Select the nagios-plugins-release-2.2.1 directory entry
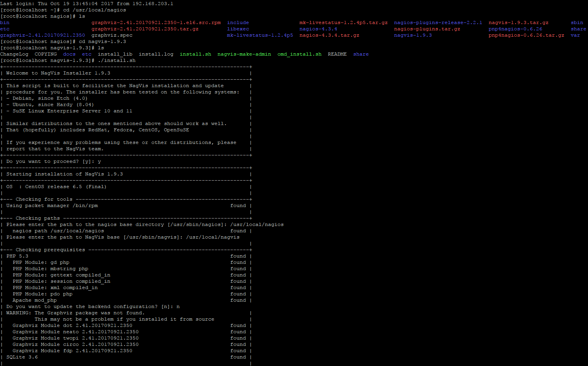588x366 pixels. coord(438,22)
